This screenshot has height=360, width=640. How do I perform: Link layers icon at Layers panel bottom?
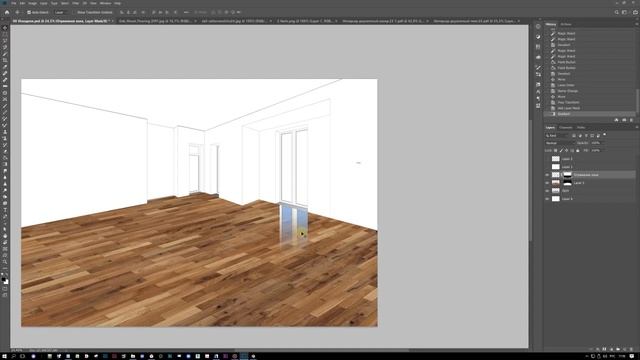coord(591,349)
